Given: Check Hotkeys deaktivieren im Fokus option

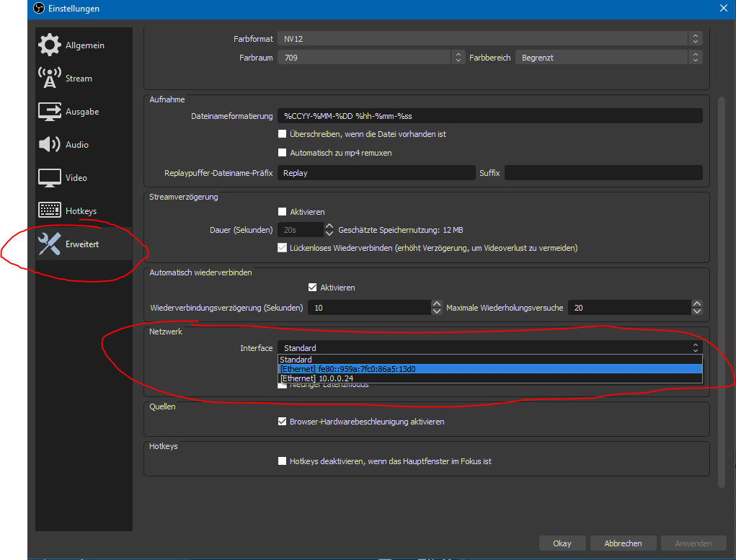Looking at the screenshot, I should [x=282, y=461].
